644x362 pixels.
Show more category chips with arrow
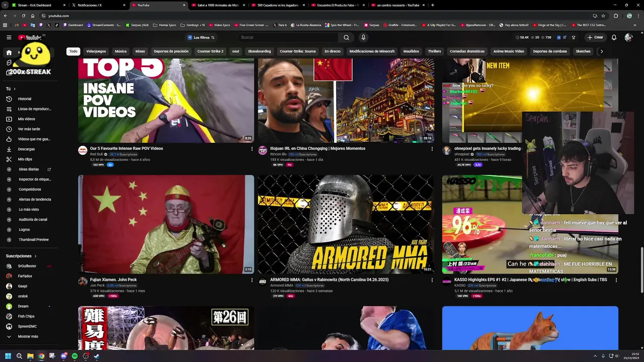pos(601,51)
